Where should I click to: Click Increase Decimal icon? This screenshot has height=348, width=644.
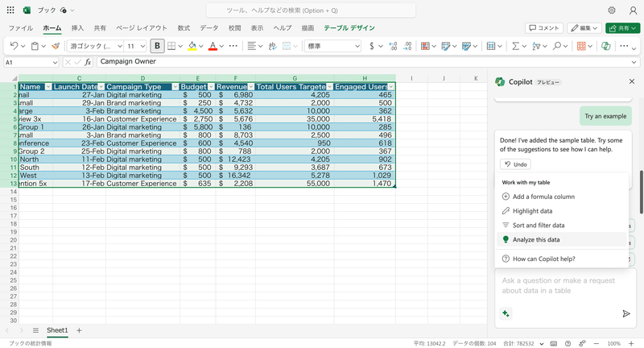point(393,46)
